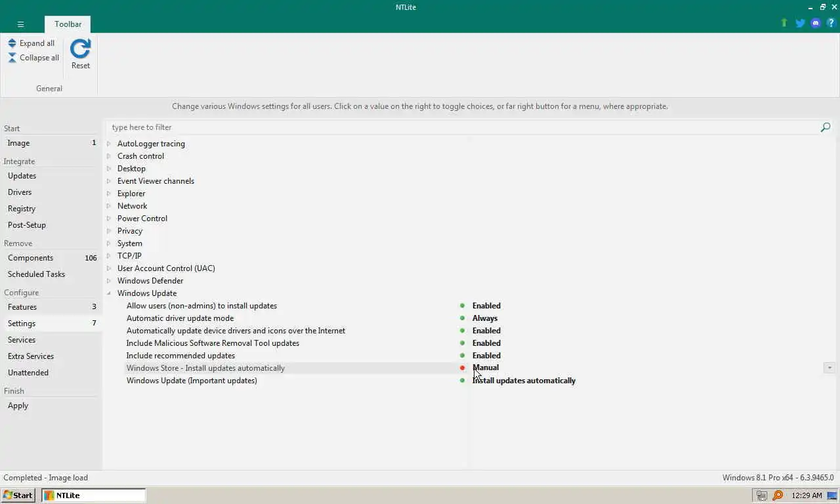Expand AutoLogger tracing node
This screenshot has height=504, width=840.
pyautogui.click(x=109, y=144)
